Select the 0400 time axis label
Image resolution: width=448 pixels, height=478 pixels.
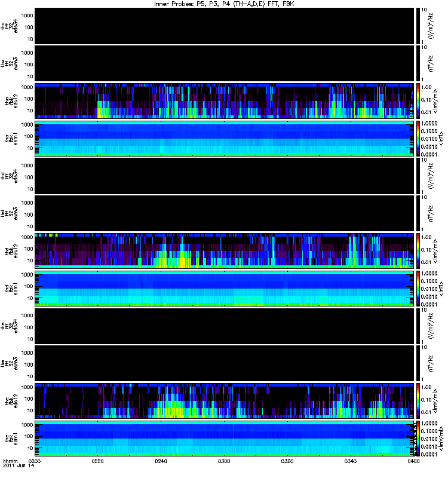click(413, 461)
